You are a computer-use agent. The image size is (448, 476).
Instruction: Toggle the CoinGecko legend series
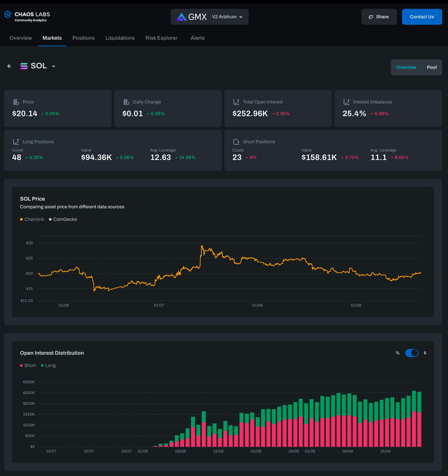click(x=63, y=219)
